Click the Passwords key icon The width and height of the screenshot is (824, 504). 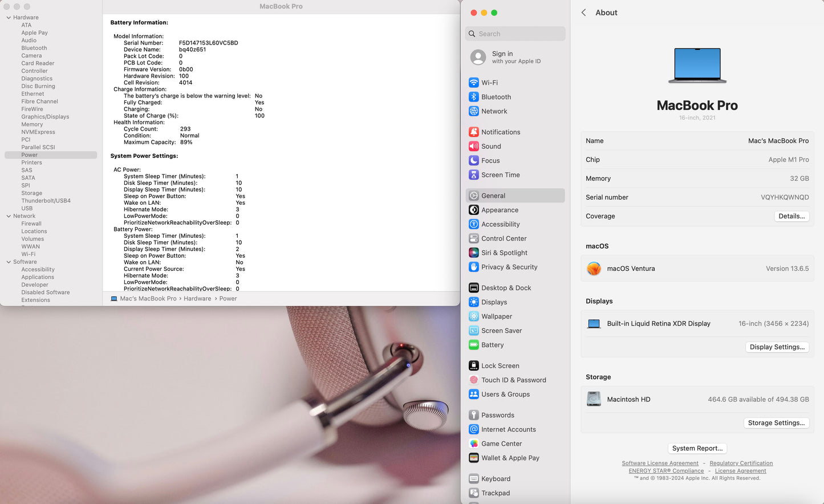(473, 415)
